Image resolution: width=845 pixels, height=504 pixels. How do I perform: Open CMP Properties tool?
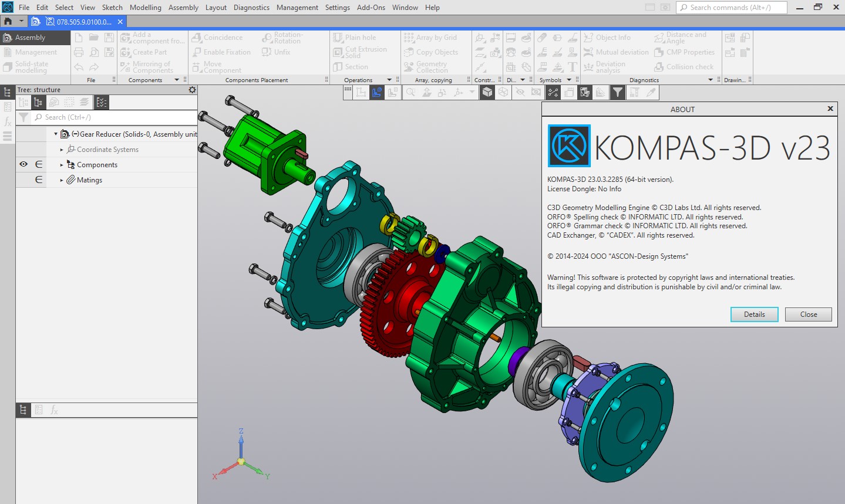click(x=684, y=52)
